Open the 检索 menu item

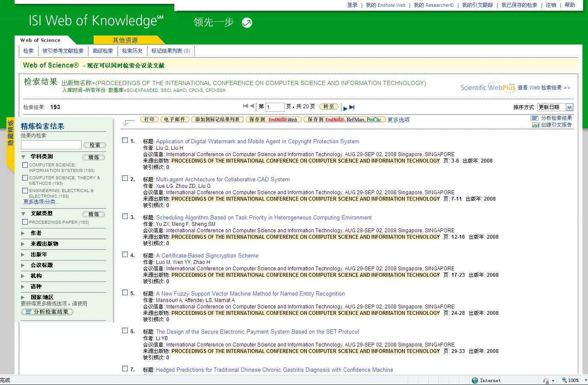pos(28,50)
